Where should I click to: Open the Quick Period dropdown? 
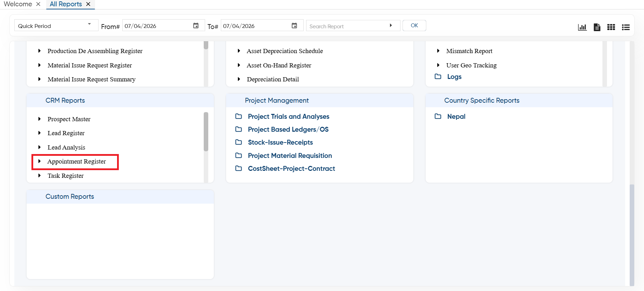click(56, 26)
